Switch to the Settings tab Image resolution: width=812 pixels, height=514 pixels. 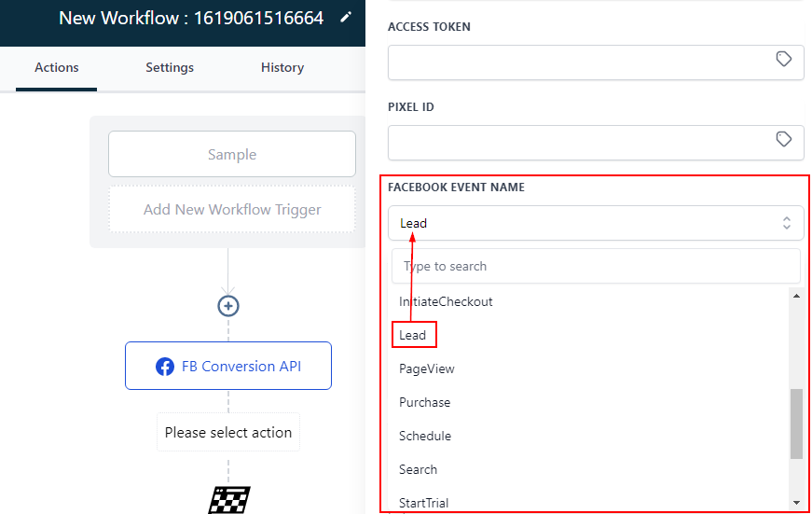pyautogui.click(x=170, y=67)
